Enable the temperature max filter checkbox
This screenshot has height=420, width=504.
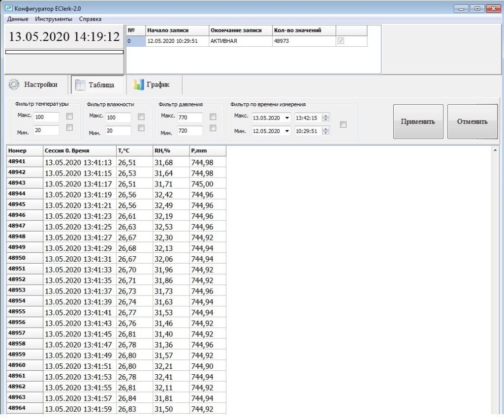(69, 117)
